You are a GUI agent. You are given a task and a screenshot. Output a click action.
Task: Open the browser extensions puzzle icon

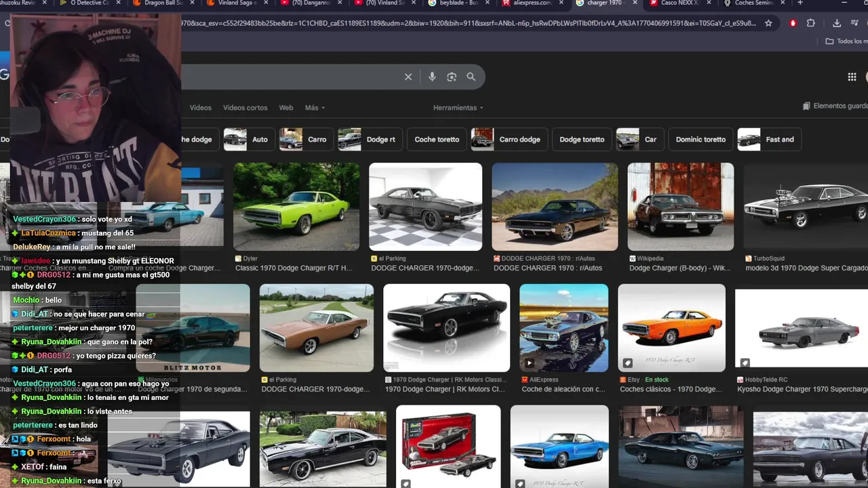810,23
